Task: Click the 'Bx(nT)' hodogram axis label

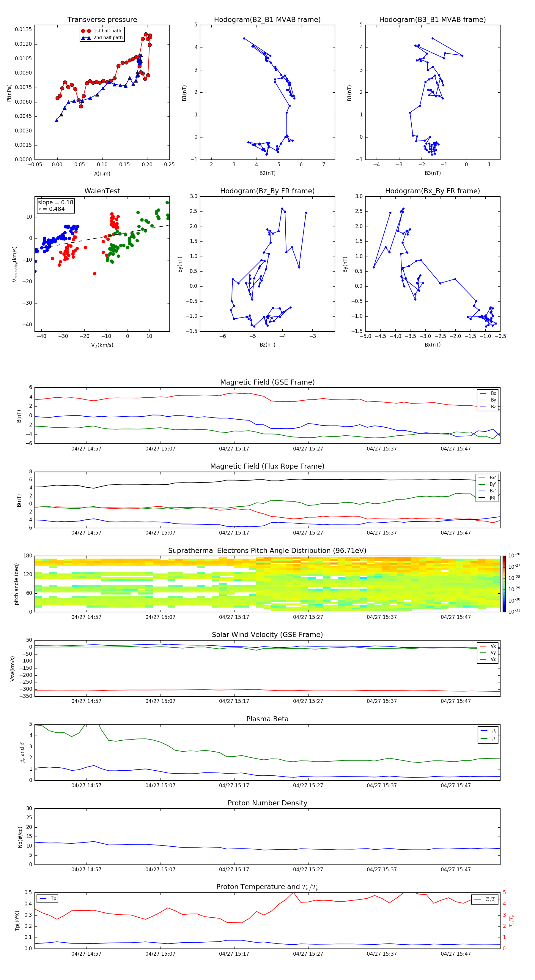Action: pos(432,345)
